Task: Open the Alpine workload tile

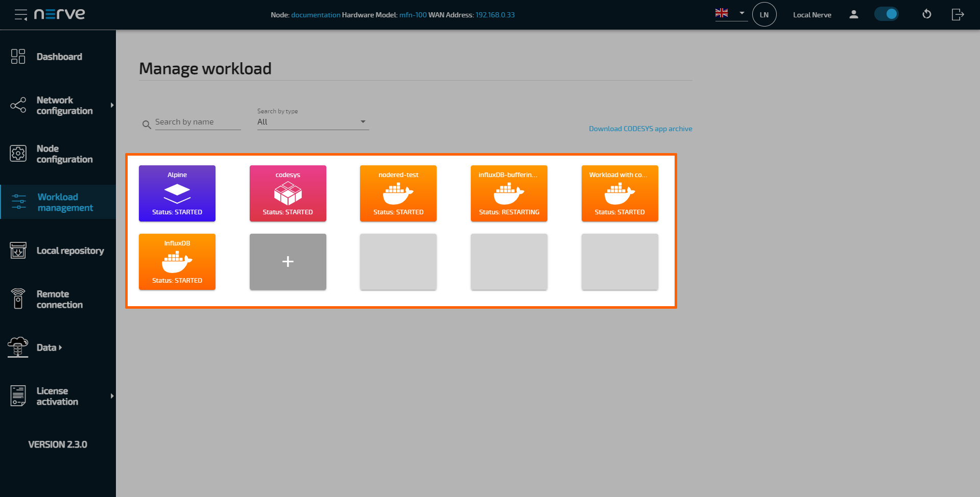Action: point(177,193)
